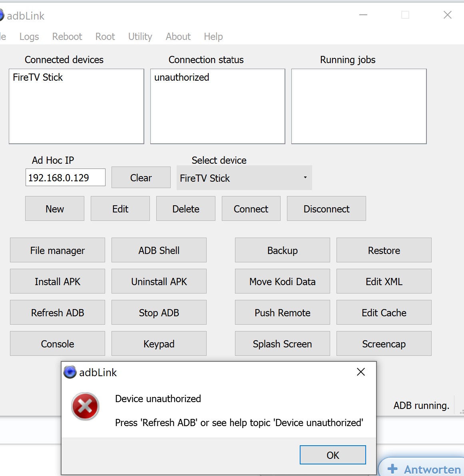
Task: Click the Stop ADB button
Action: pyautogui.click(x=159, y=312)
